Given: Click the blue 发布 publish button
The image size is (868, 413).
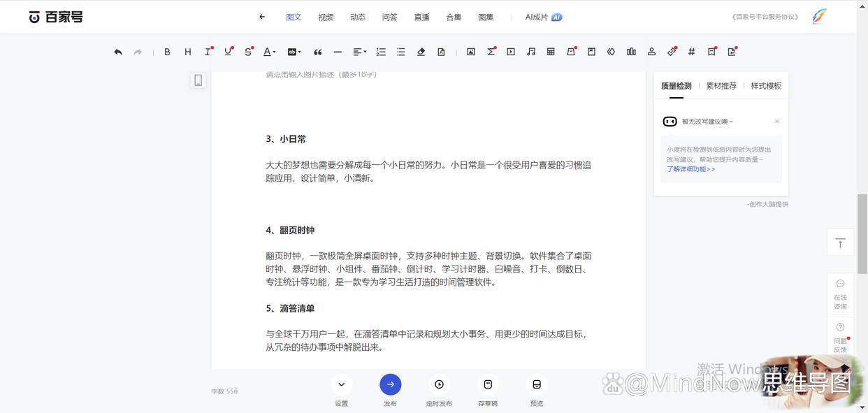Looking at the screenshot, I should [390, 384].
